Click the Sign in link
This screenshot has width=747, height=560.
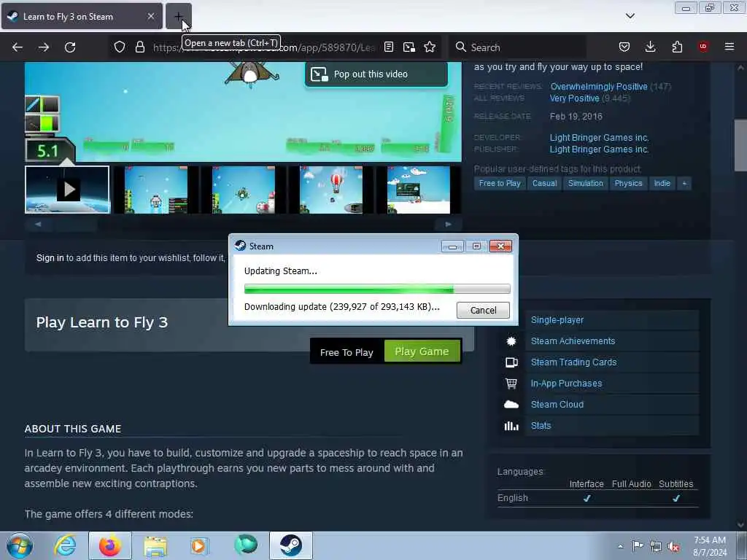pyautogui.click(x=50, y=258)
